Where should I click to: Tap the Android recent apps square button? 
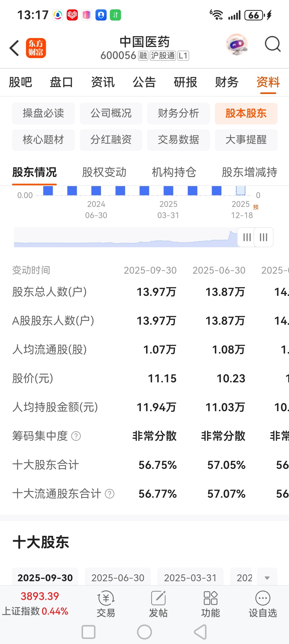pyautogui.click(x=89, y=632)
